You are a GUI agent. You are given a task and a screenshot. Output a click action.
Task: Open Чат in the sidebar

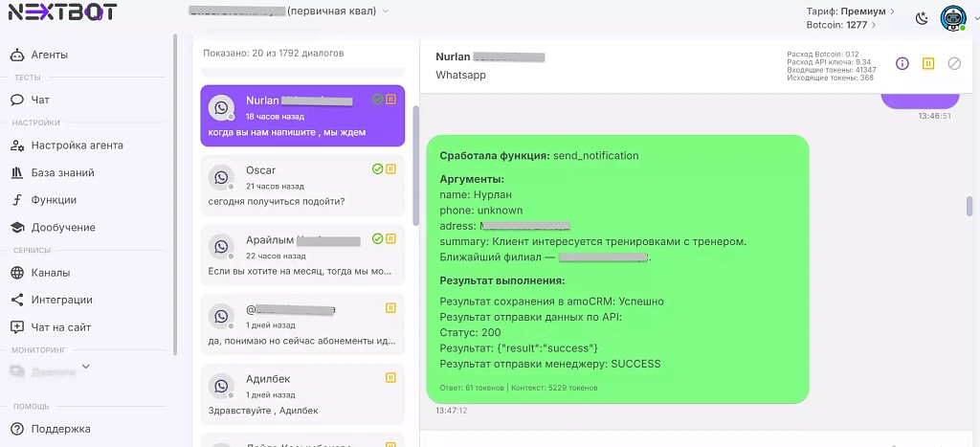click(x=39, y=100)
